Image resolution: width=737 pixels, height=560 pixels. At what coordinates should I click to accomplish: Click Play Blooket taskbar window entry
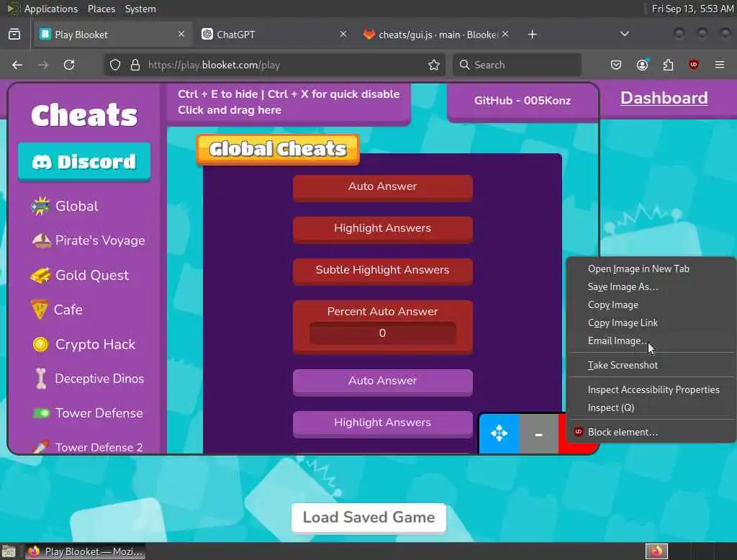85,551
